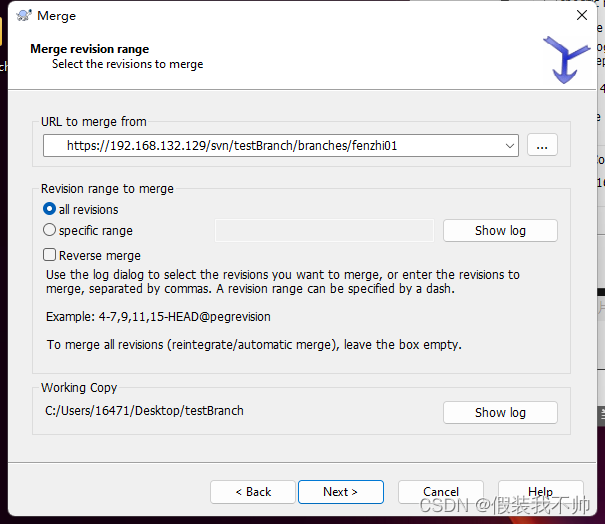Click the 'Select the revisions to merge' subtitle
The width and height of the screenshot is (605, 524).
(x=127, y=64)
